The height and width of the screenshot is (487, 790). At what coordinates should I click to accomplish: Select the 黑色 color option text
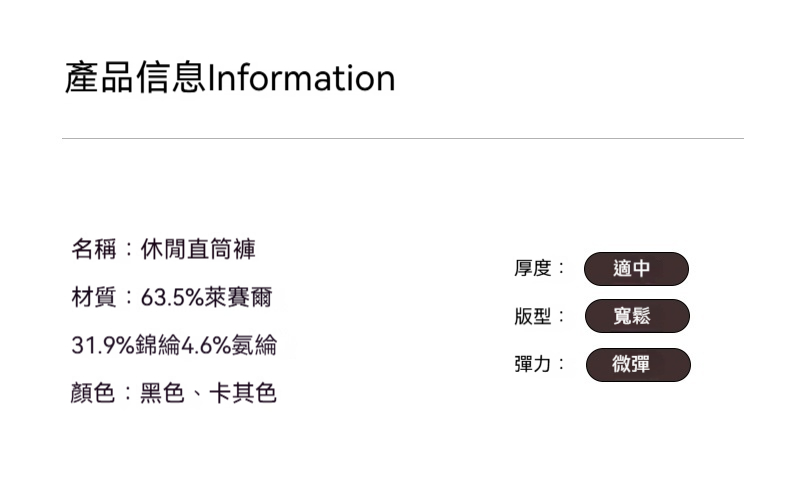pyautogui.click(x=163, y=393)
